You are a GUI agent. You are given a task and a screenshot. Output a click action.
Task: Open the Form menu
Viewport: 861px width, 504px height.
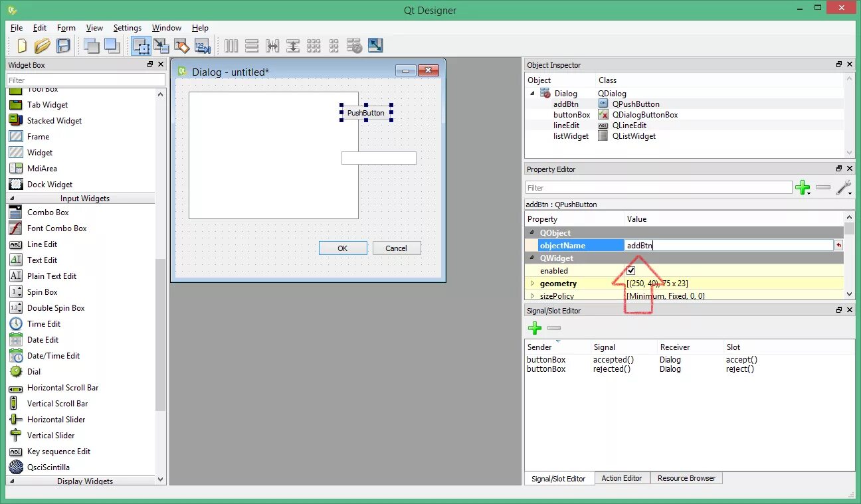(x=66, y=28)
